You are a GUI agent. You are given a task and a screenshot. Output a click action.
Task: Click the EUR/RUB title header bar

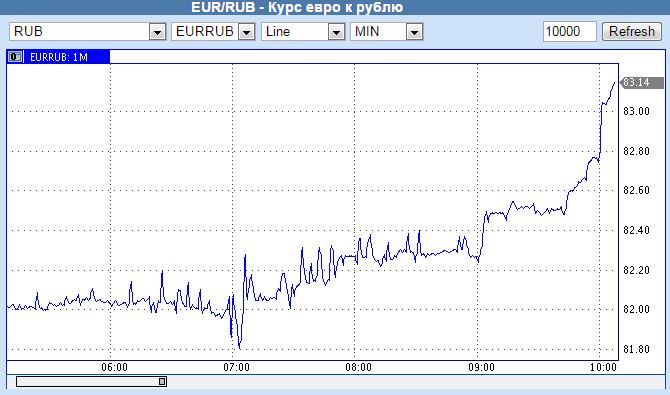pos(335,7)
